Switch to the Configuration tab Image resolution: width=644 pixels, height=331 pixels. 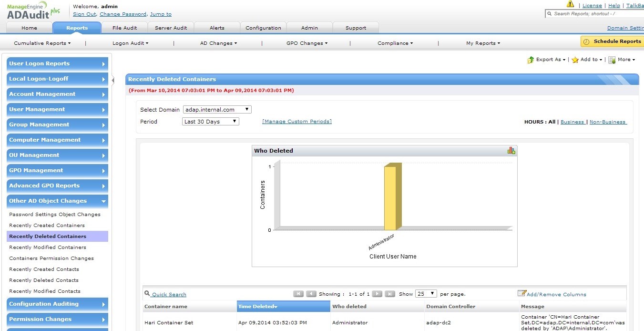point(264,28)
